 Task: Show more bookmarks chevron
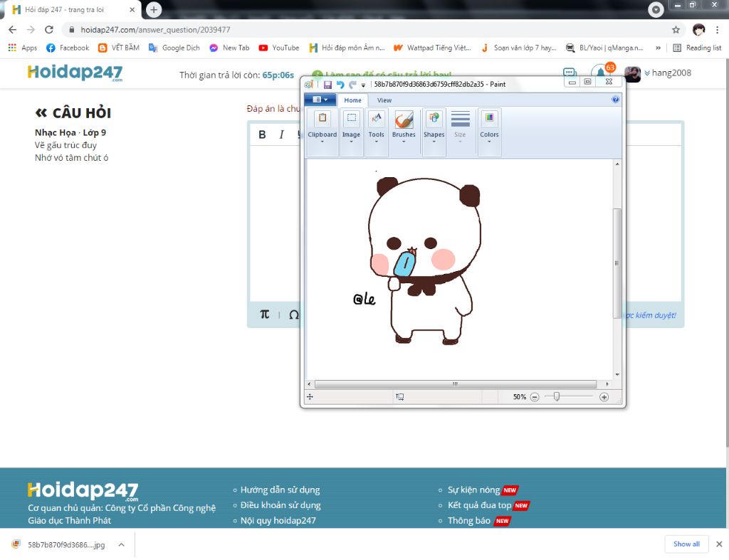point(658,48)
